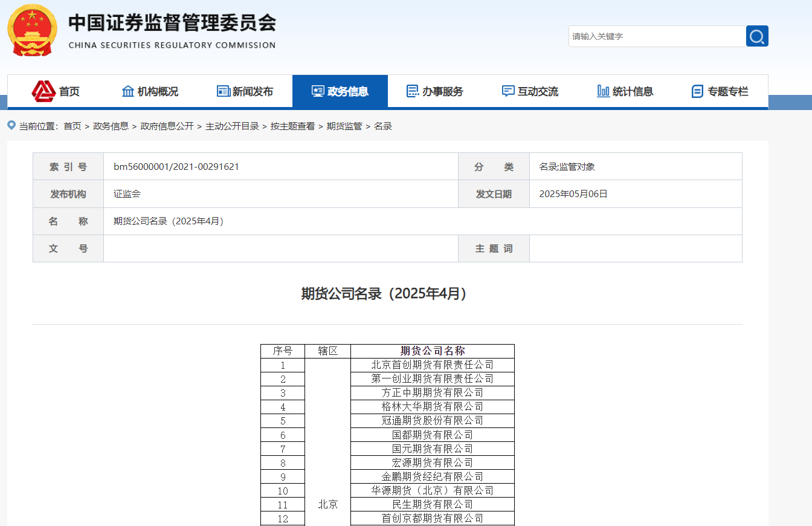The width and height of the screenshot is (812, 526).
Task: Click table cell 方正中期期货有限公司
Action: 433,392
